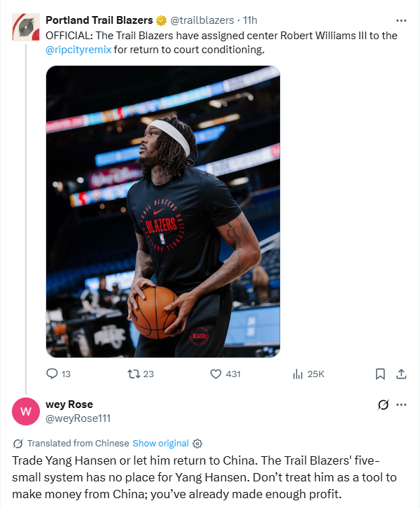Open more options menu on Trail Blazers post
The height and width of the screenshot is (508, 420).
pyautogui.click(x=401, y=20)
